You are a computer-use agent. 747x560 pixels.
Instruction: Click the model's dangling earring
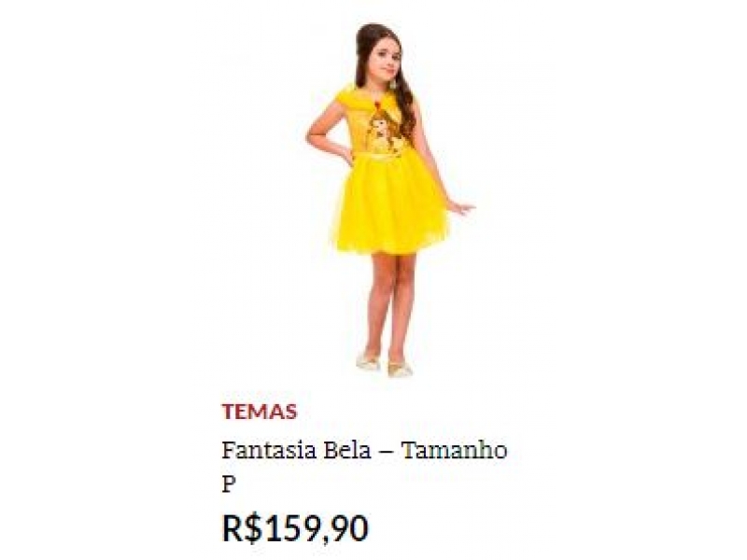tap(394, 83)
